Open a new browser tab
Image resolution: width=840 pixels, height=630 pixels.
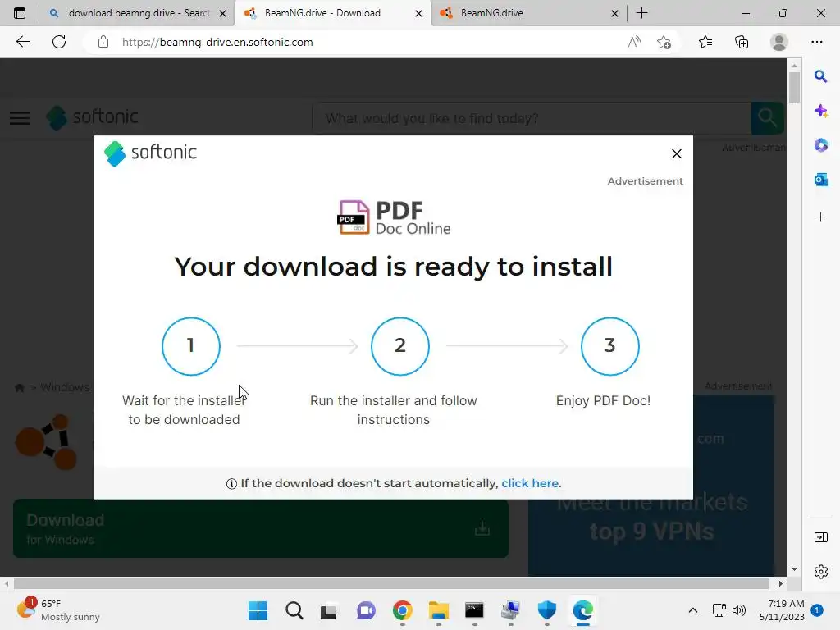pos(641,13)
